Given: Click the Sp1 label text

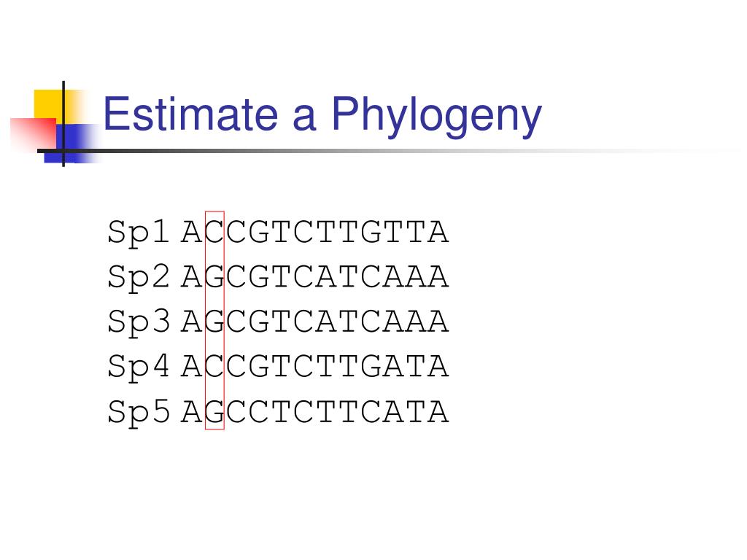Looking at the screenshot, I should pos(138,233).
